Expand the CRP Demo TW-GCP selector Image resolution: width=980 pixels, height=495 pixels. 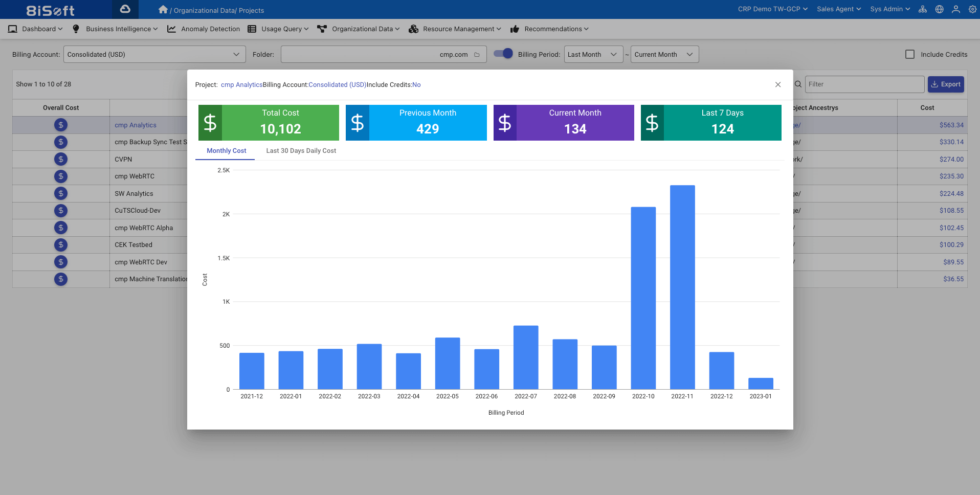pos(772,9)
